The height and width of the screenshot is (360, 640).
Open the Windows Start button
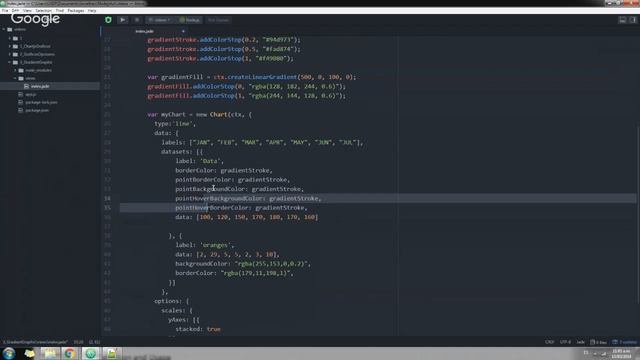coord(9,353)
